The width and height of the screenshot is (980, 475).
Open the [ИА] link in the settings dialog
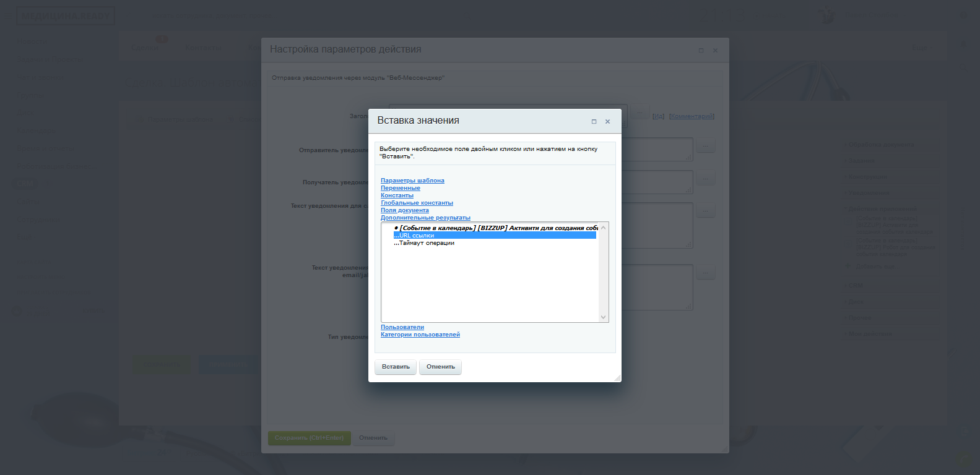click(x=658, y=116)
